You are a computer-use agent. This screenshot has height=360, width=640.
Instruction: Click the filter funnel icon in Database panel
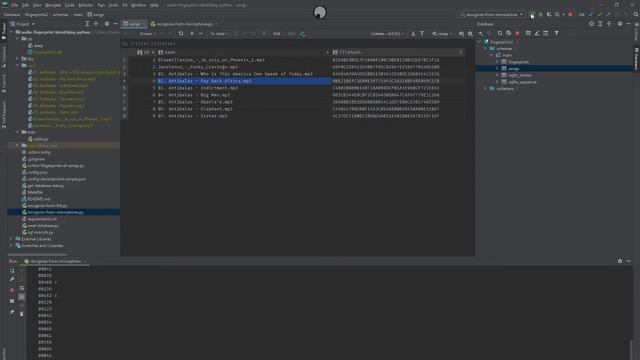click(556, 33)
